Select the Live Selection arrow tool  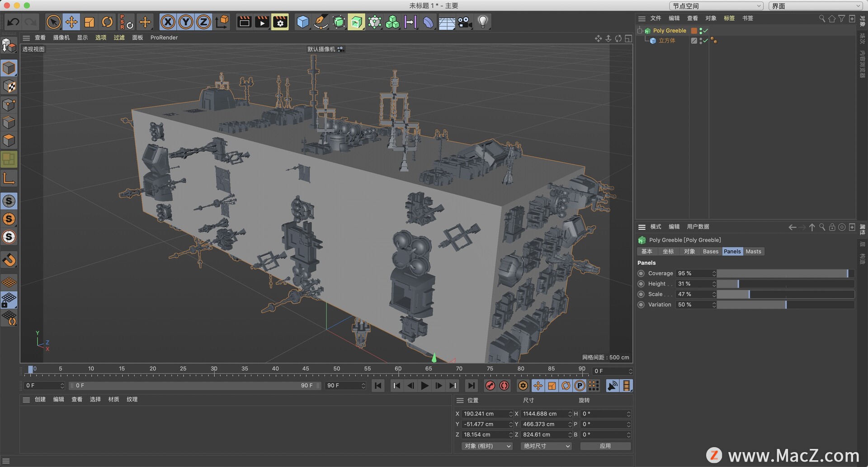[53, 22]
